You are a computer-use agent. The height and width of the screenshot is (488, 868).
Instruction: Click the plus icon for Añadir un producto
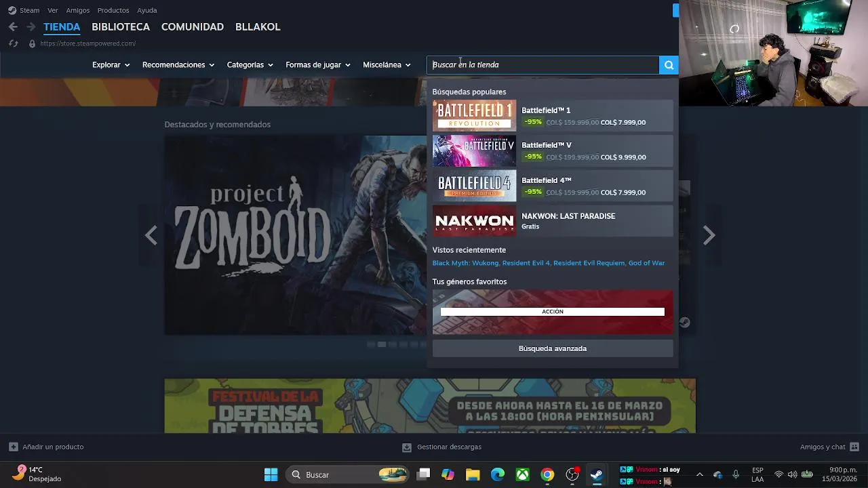click(x=13, y=447)
